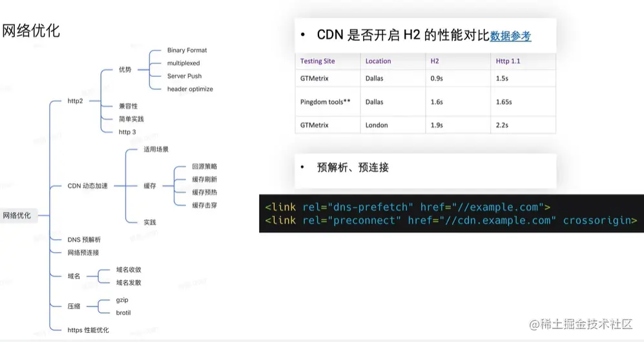
Task: Select the CDN 动态加速 node
Action: pyautogui.click(x=87, y=186)
